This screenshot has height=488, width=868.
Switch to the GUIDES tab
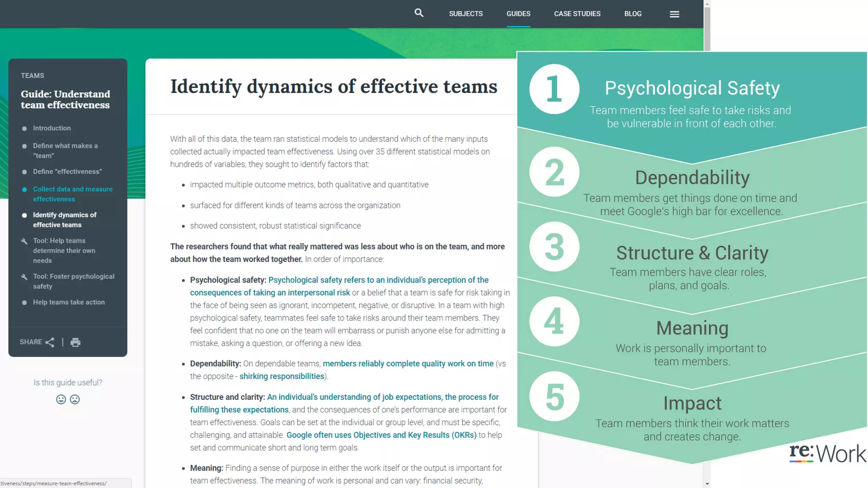click(518, 14)
